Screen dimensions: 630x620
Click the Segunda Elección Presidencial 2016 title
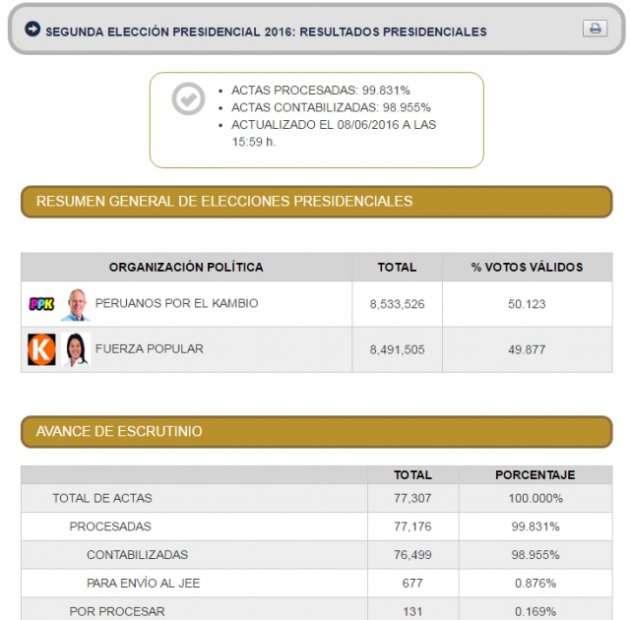[266, 31]
